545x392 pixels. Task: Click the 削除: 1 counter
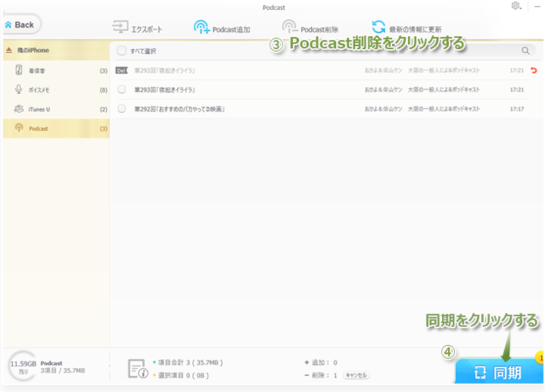[321, 375]
